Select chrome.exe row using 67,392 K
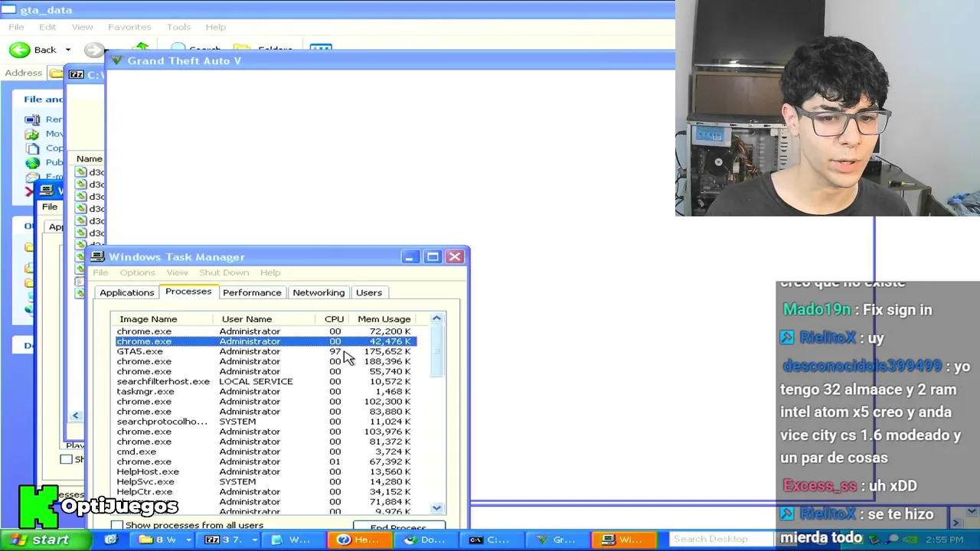980x551 pixels. click(264, 461)
